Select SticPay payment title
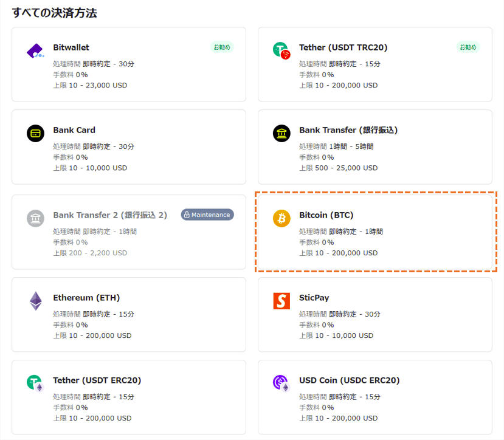504x440 pixels. coord(314,298)
